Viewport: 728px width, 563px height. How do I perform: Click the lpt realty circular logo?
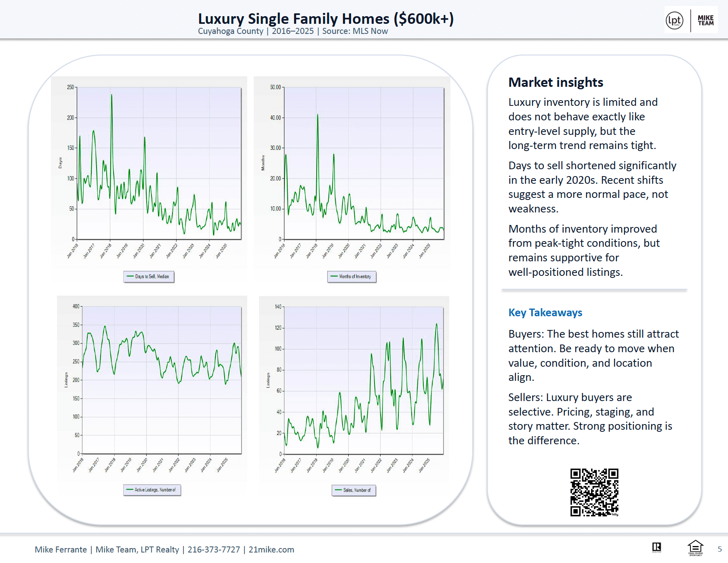pyautogui.click(x=674, y=20)
